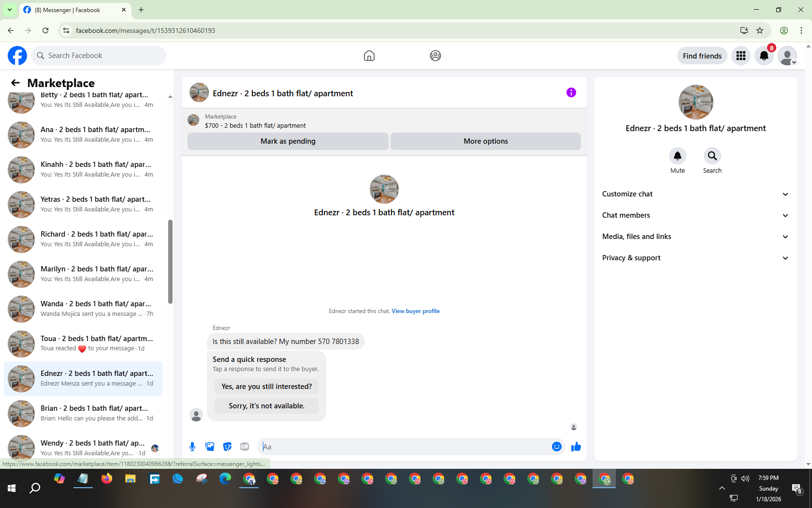
Task: Open conversation information purple icon
Action: [571, 92]
